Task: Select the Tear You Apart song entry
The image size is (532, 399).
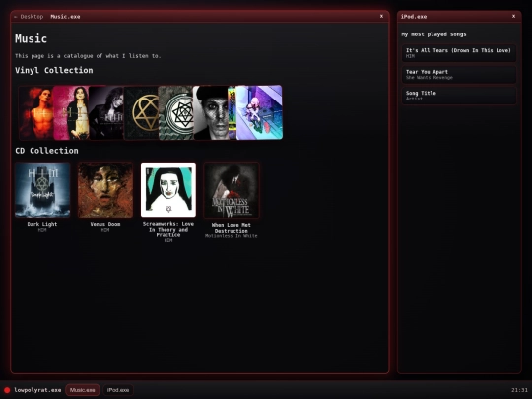Action: (x=459, y=74)
